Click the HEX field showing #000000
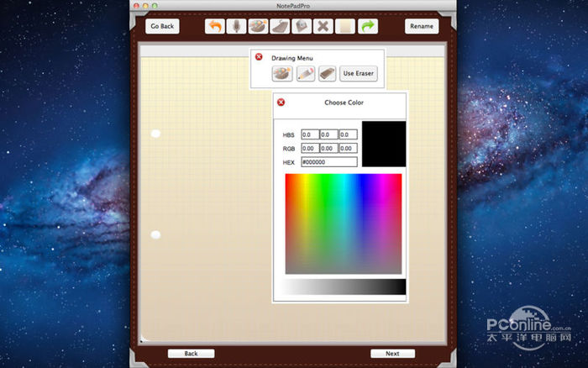 click(x=329, y=162)
